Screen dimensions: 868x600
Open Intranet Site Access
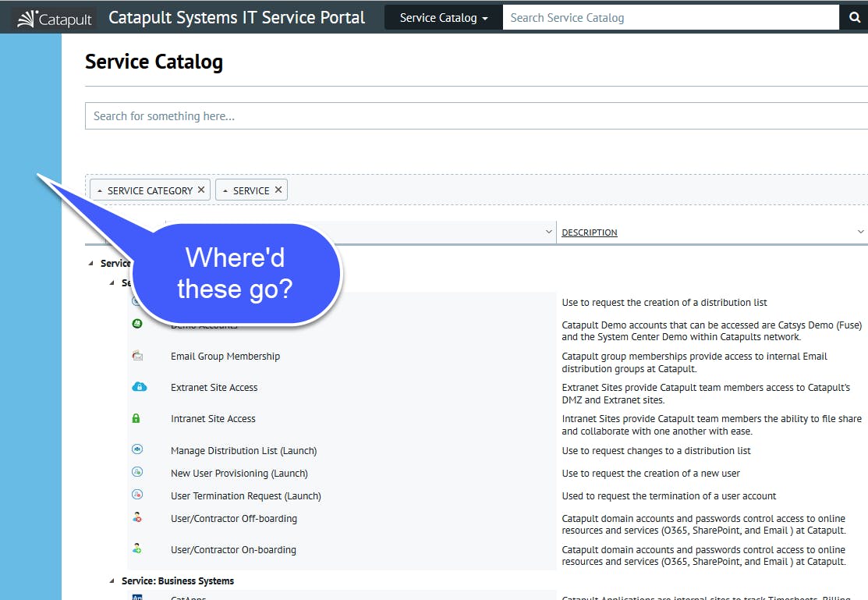pos(213,419)
